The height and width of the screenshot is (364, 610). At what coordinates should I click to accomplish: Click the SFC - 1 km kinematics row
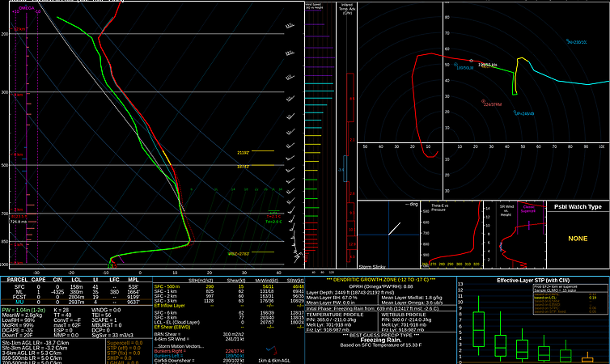click(229, 291)
